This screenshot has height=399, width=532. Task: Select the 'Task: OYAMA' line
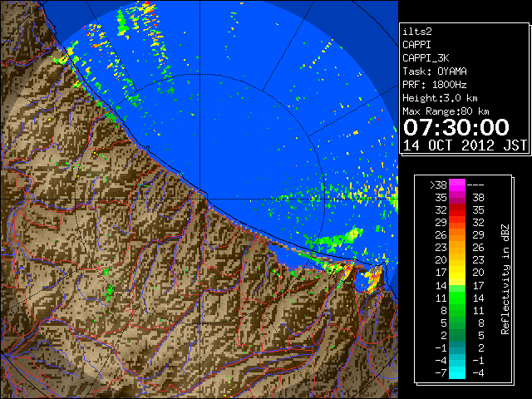(x=435, y=71)
